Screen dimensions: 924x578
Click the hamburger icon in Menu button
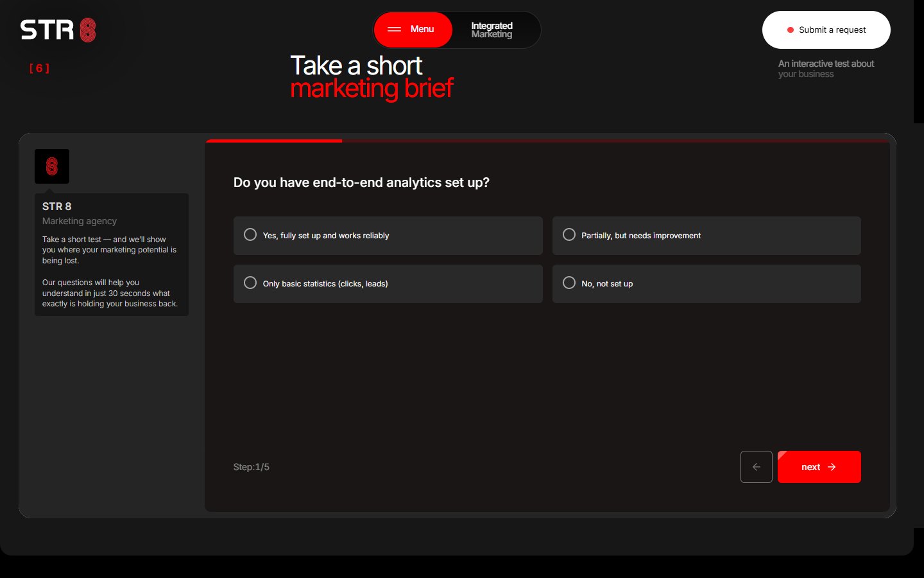(x=394, y=30)
